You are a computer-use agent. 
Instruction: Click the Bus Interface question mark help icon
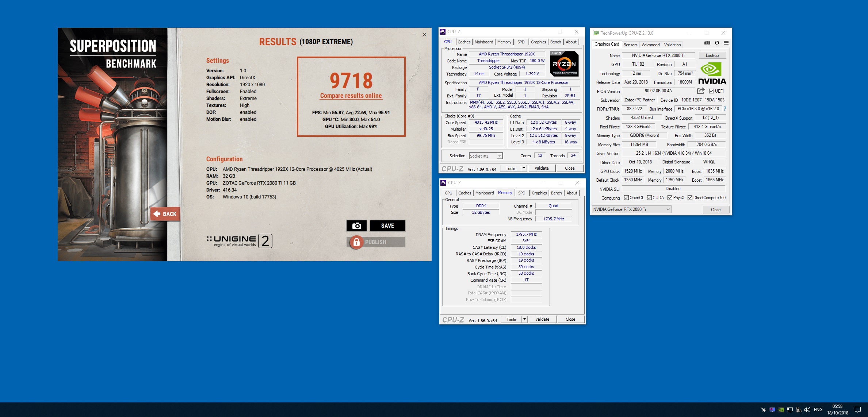tap(725, 109)
